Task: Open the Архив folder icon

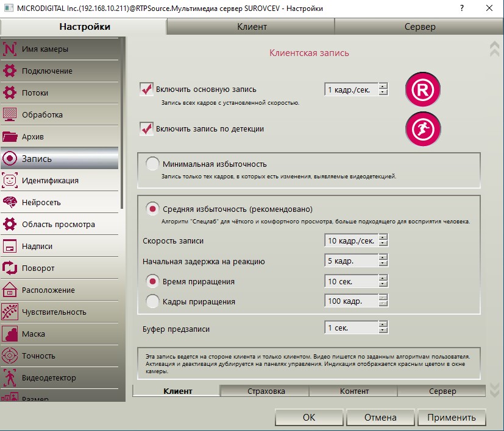Action: (x=10, y=136)
